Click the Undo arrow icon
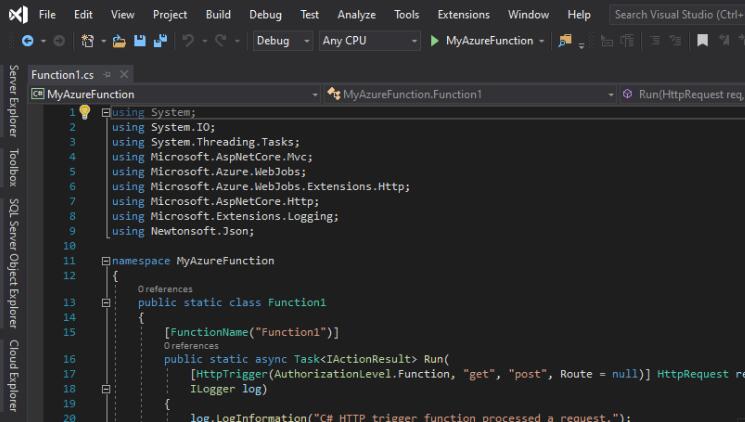Viewport: 745px width, 422px height. point(189,41)
